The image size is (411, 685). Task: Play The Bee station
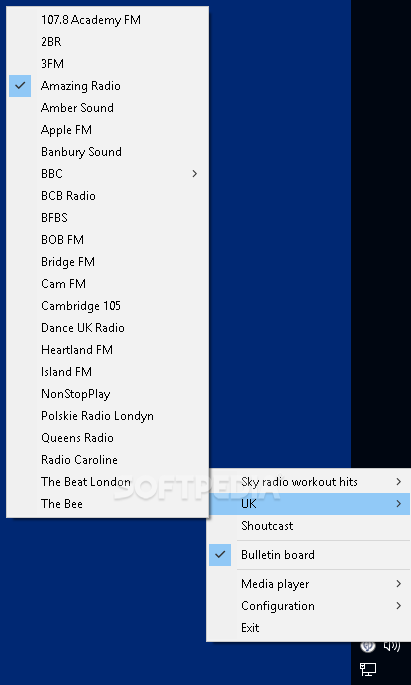click(x=107, y=504)
